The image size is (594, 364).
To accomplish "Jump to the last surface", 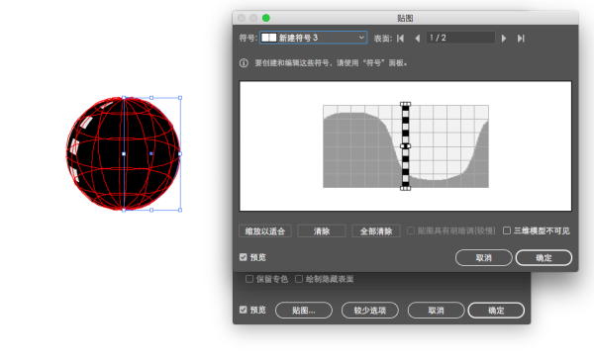I will click(x=521, y=39).
